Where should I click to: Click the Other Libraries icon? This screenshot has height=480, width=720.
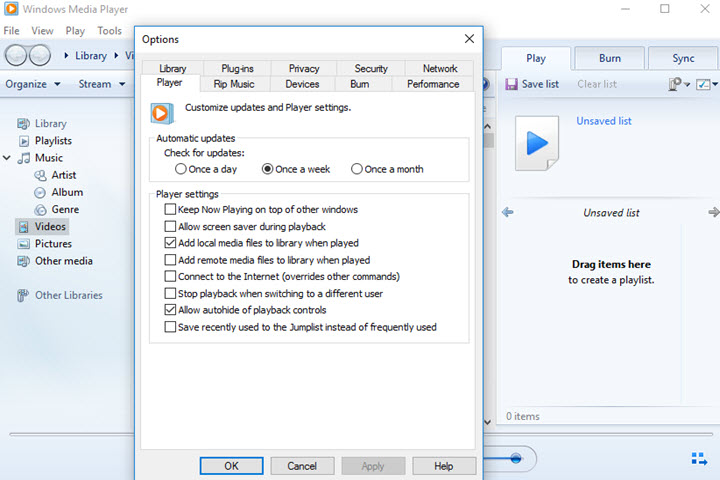pos(22,295)
